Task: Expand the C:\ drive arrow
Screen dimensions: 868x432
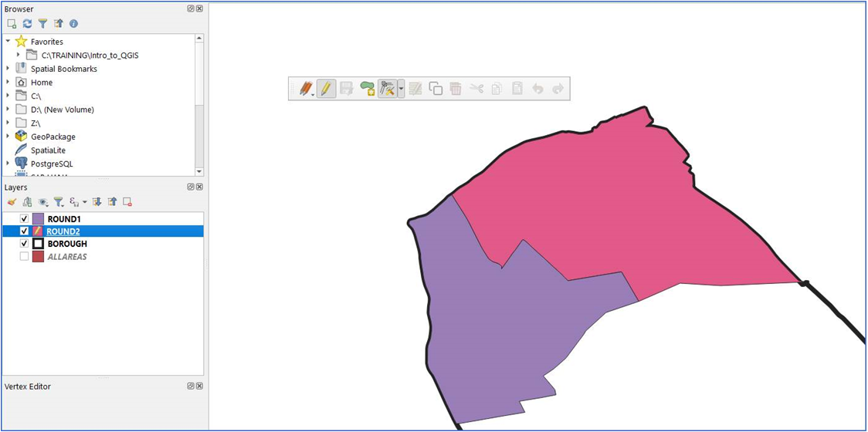Action: tap(8, 96)
